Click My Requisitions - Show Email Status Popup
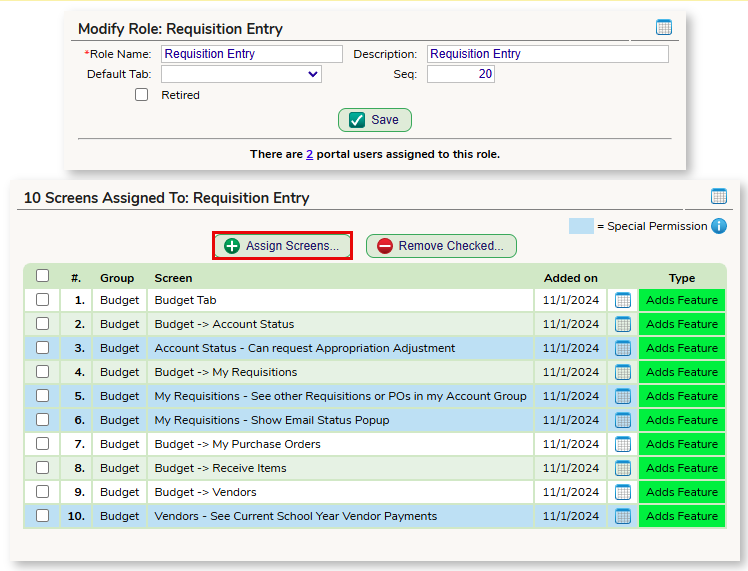 click(272, 420)
